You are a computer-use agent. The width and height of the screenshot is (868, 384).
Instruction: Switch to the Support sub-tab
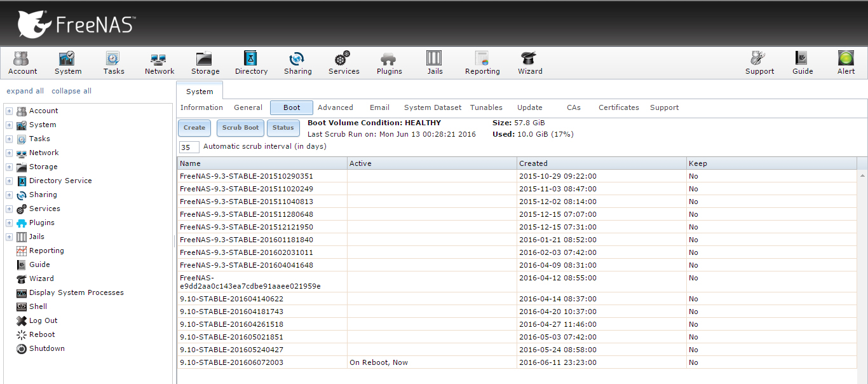point(664,107)
